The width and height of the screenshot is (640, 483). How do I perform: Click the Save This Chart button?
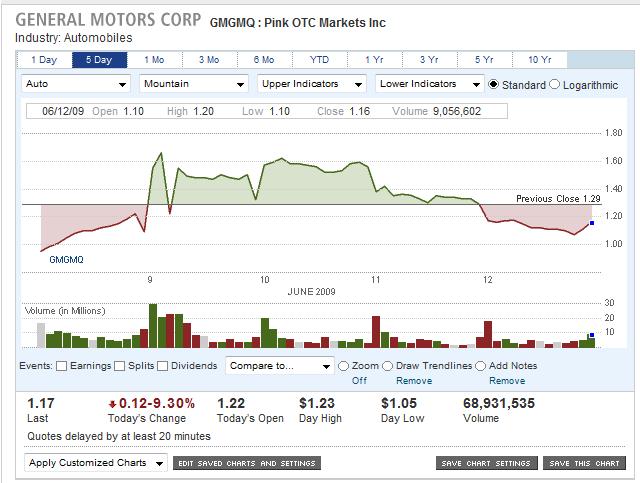pos(584,463)
